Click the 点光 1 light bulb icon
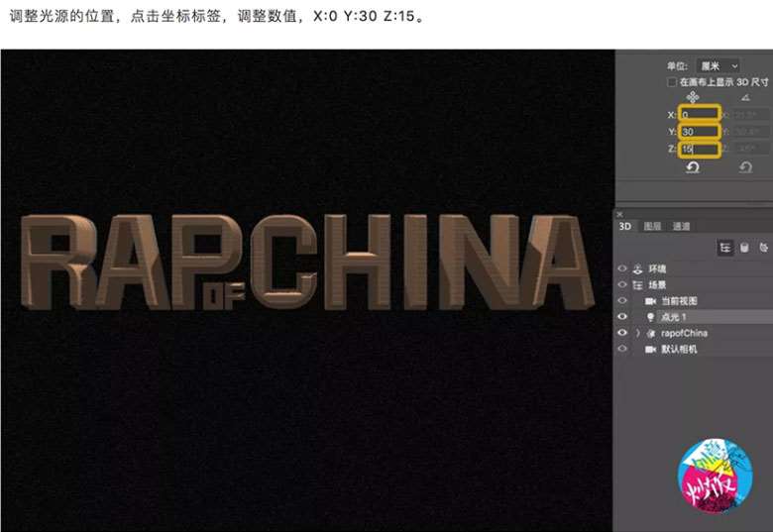The height and width of the screenshot is (532, 773). (x=651, y=317)
